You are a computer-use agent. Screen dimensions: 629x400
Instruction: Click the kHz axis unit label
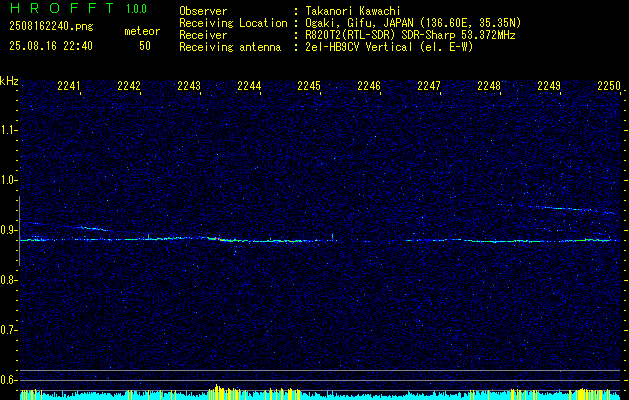pyautogui.click(x=9, y=81)
